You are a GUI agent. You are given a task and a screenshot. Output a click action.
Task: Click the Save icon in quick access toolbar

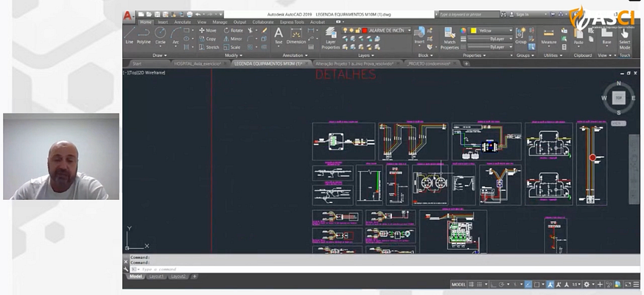pyautogui.click(x=157, y=14)
